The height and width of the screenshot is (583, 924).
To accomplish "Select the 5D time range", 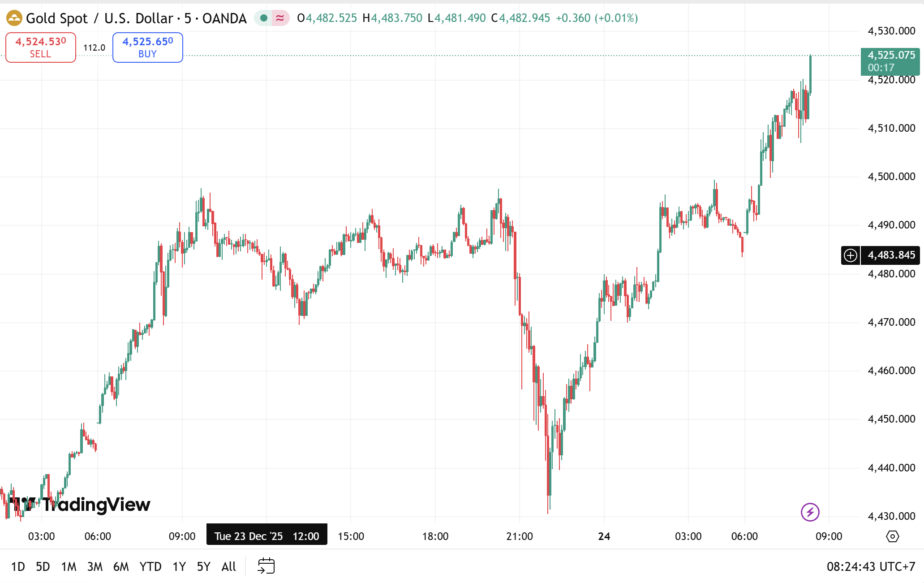I will pyautogui.click(x=43, y=567).
